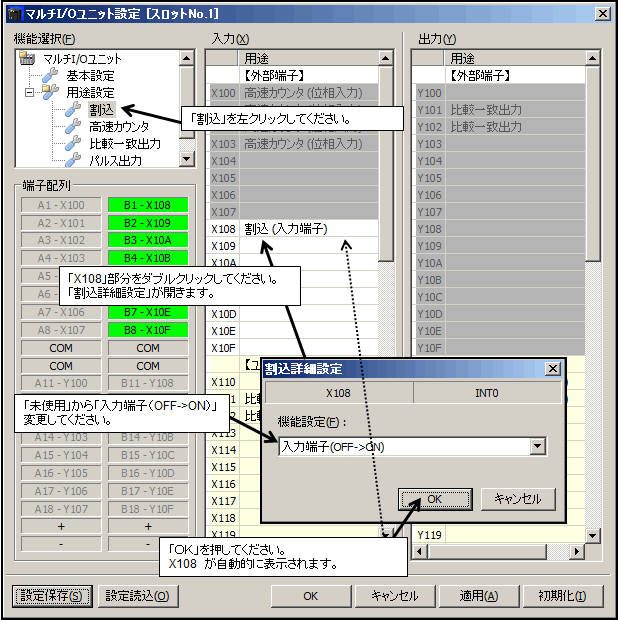Select the 基本設定 wrench icon
This screenshot has width=620, height=620.
click(50, 75)
